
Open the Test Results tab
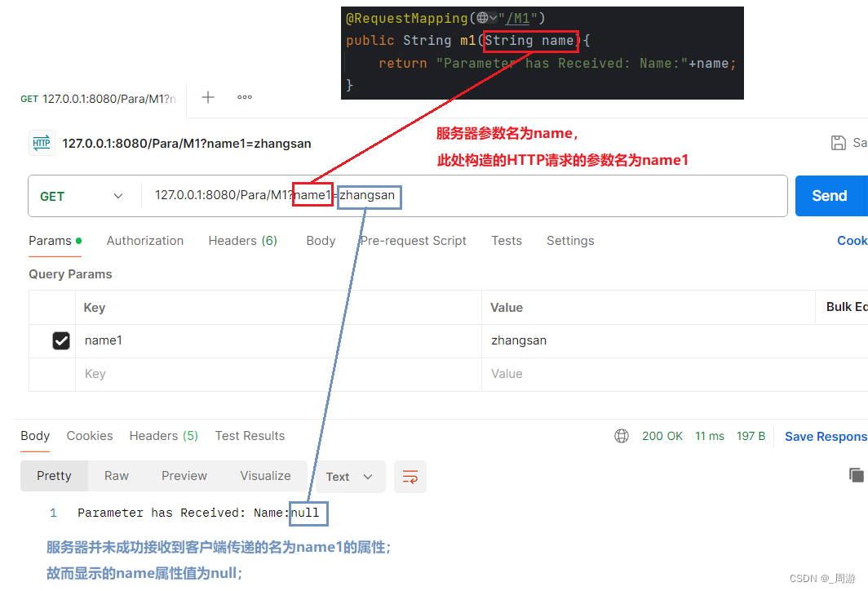[x=250, y=435]
